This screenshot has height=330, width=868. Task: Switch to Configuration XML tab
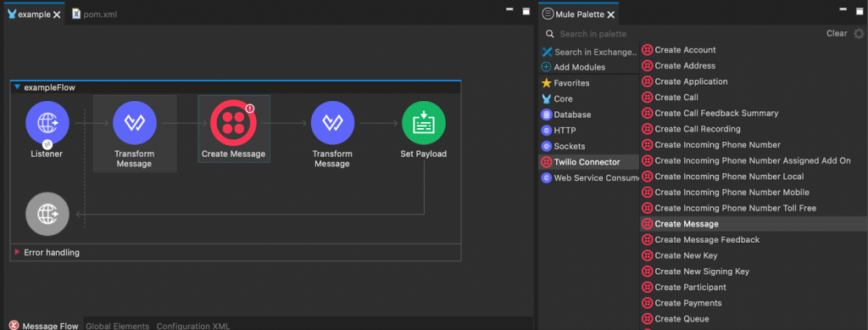[x=193, y=326]
